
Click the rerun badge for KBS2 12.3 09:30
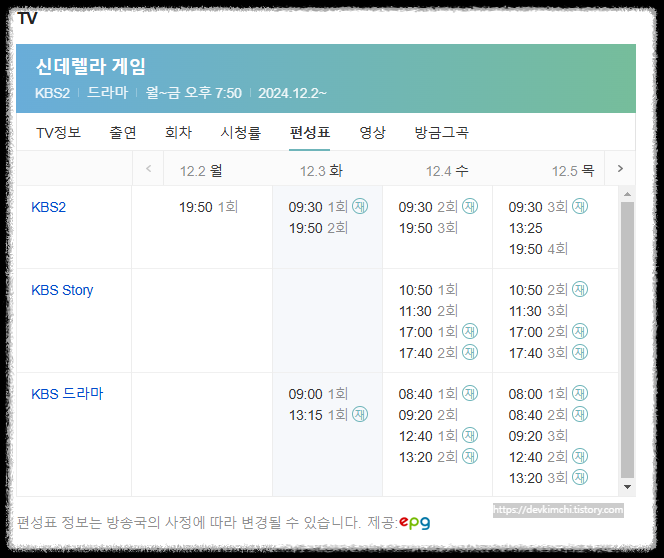(x=360, y=206)
